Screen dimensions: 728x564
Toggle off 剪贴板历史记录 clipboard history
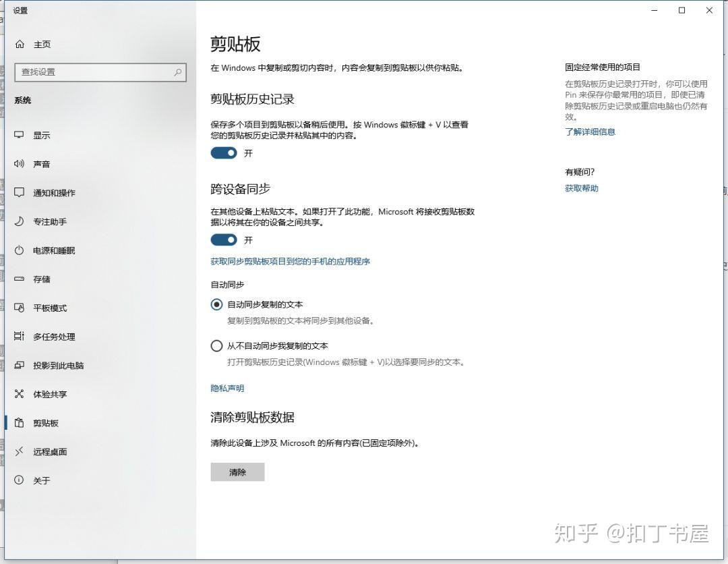224,153
